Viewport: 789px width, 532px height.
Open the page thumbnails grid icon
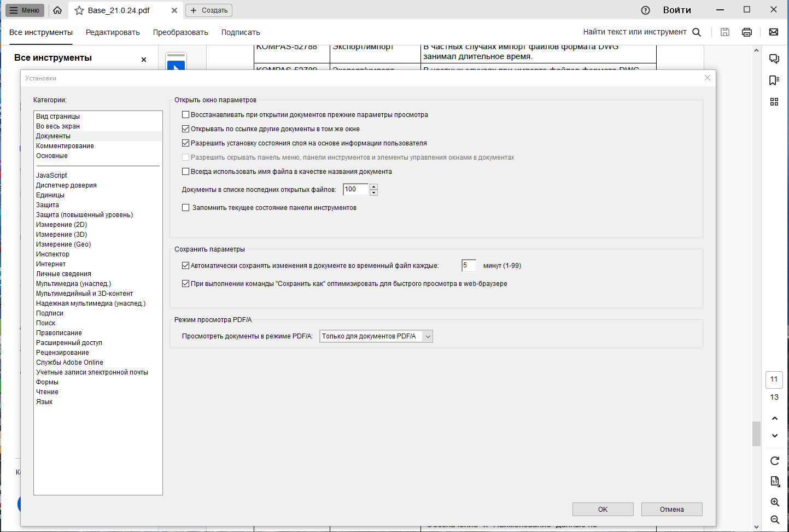coord(774,102)
